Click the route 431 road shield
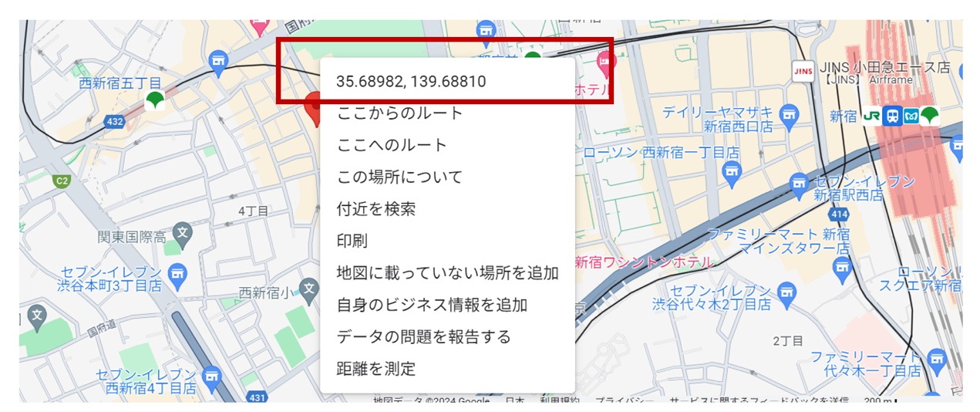The width and height of the screenshot is (980, 412). (256, 397)
